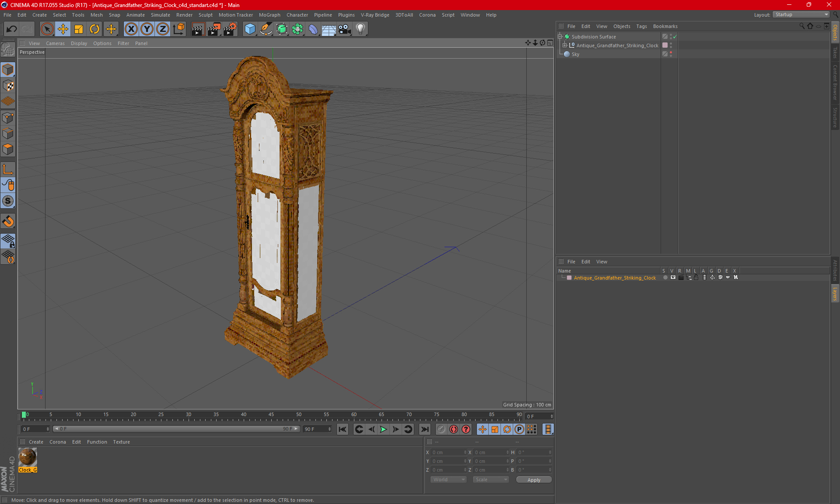
Task: Add a Camera object
Action: coord(344,29)
